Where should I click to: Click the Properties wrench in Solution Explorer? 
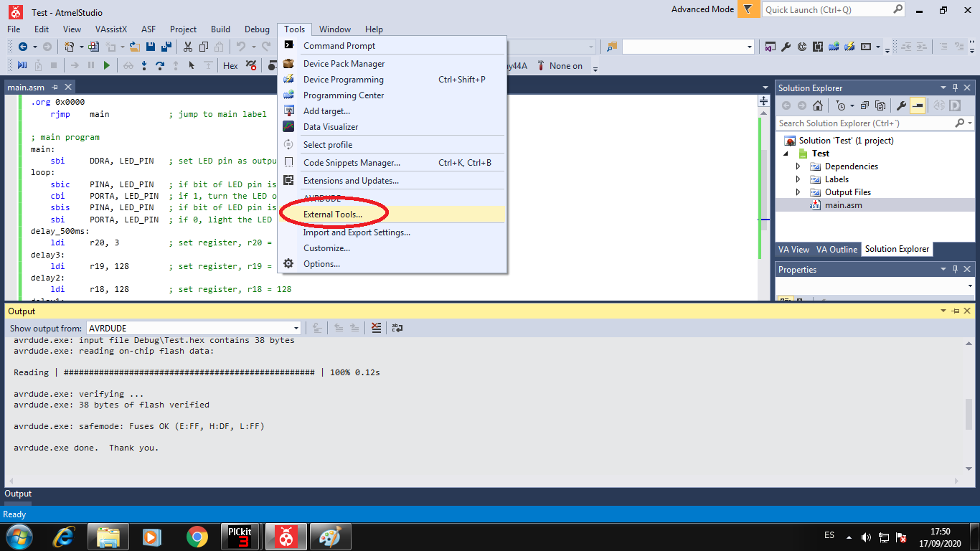[902, 105]
